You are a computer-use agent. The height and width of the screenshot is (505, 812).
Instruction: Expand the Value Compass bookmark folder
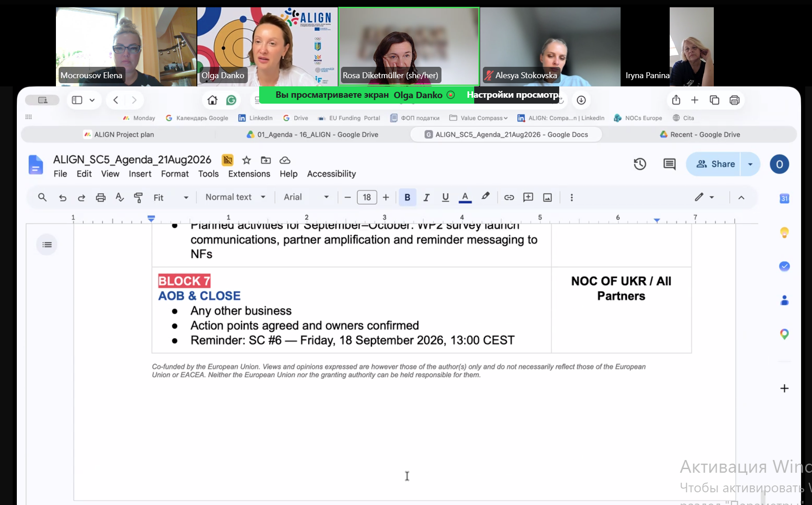[x=478, y=118]
